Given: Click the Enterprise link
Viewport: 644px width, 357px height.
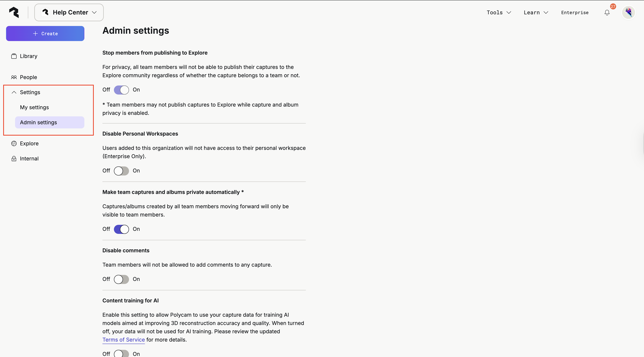Looking at the screenshot, I should point(575,12).
